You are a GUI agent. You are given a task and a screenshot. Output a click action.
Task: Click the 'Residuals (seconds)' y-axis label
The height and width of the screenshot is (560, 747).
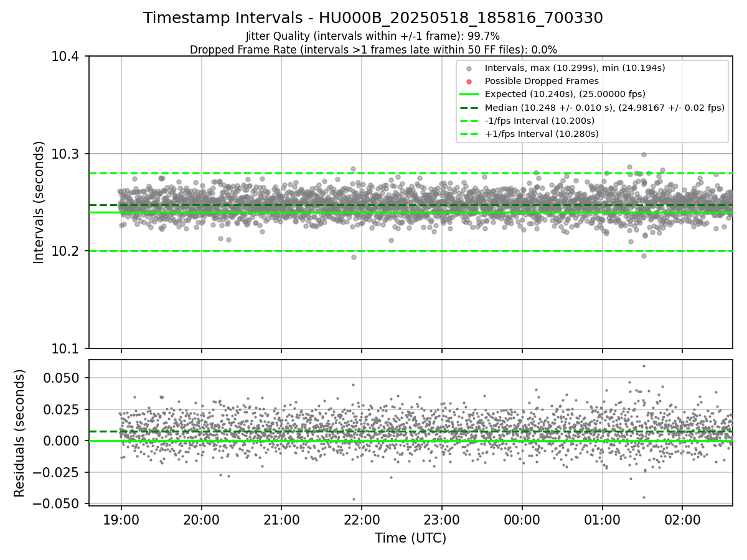20,433
